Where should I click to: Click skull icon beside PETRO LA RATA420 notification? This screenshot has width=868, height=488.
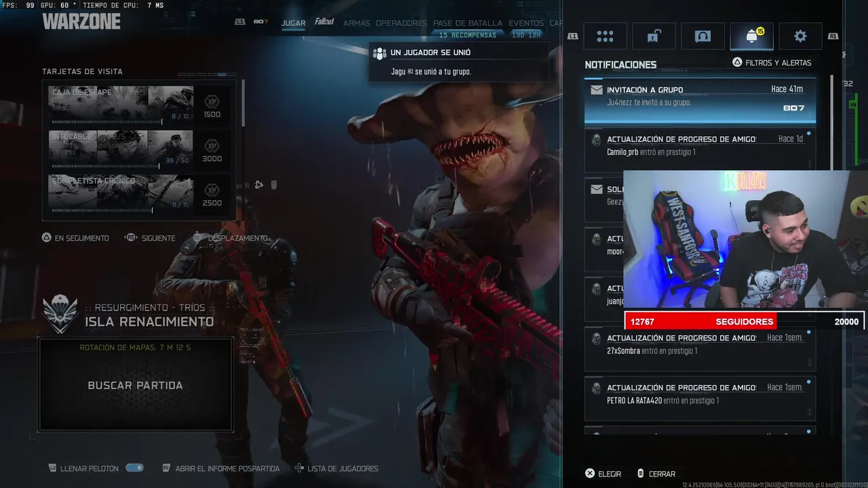coord(596,389)
